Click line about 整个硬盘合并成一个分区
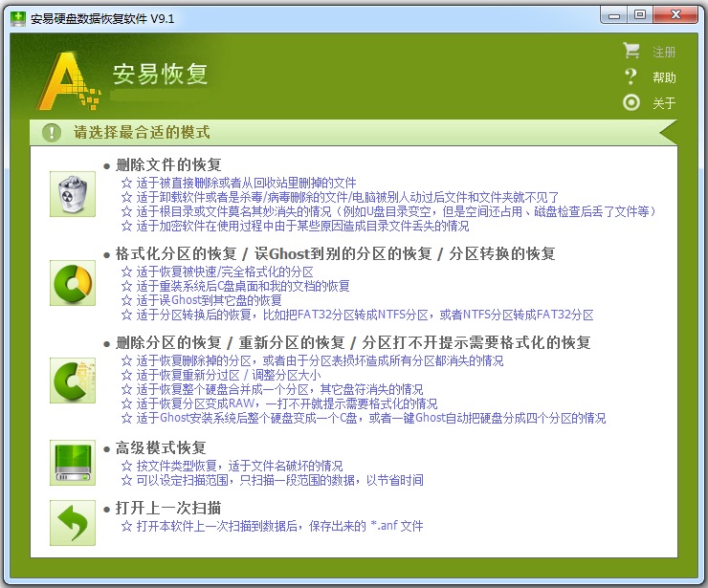708x588 pixels. (279, 389)
